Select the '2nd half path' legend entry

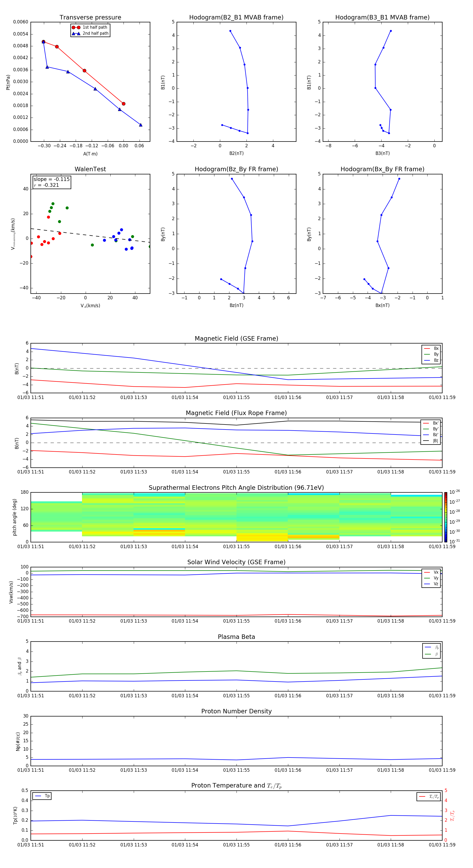coord(90,33)
